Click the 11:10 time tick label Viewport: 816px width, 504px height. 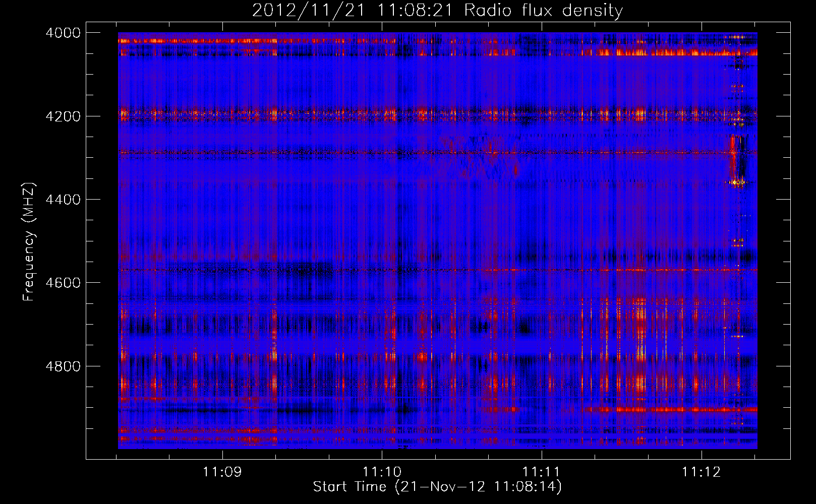tap(382, 472)
